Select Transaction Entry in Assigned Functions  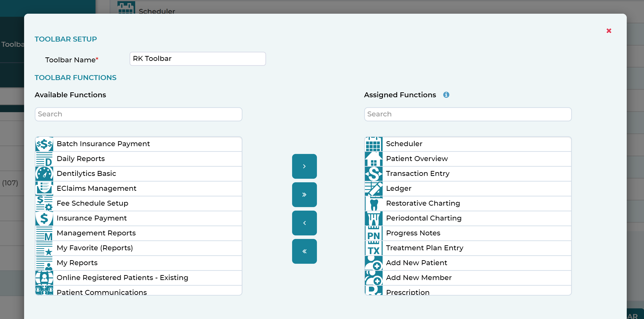pos(468,174)
